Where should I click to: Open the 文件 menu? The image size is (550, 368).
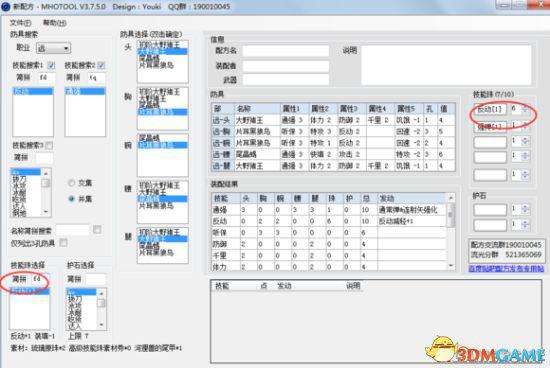(20, 23)
